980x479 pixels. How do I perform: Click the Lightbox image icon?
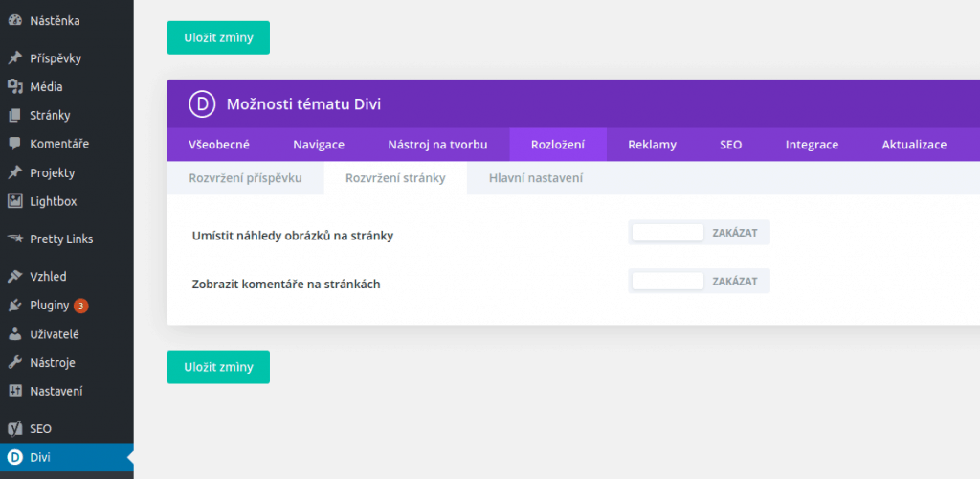[14, 201]
